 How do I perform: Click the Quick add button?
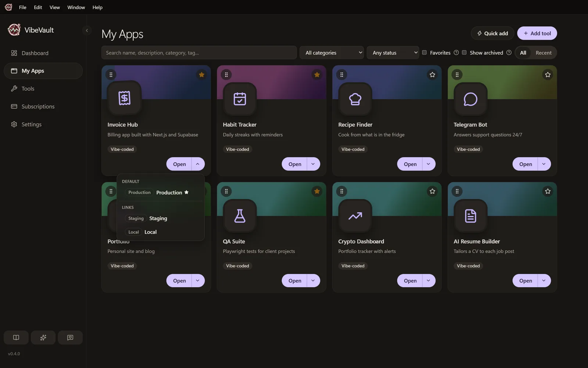point(492,33)
